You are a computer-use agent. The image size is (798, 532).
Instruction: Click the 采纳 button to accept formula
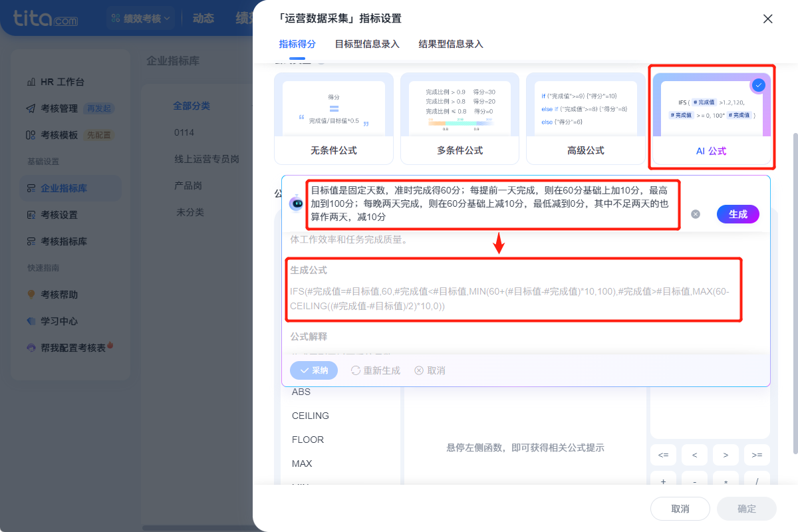pos(314,370)
